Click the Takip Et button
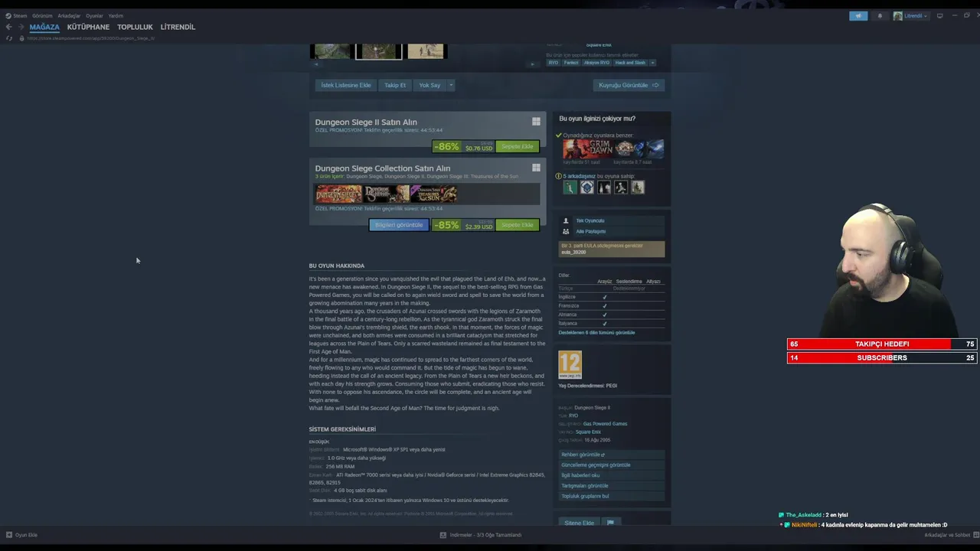 pos(395,85)
